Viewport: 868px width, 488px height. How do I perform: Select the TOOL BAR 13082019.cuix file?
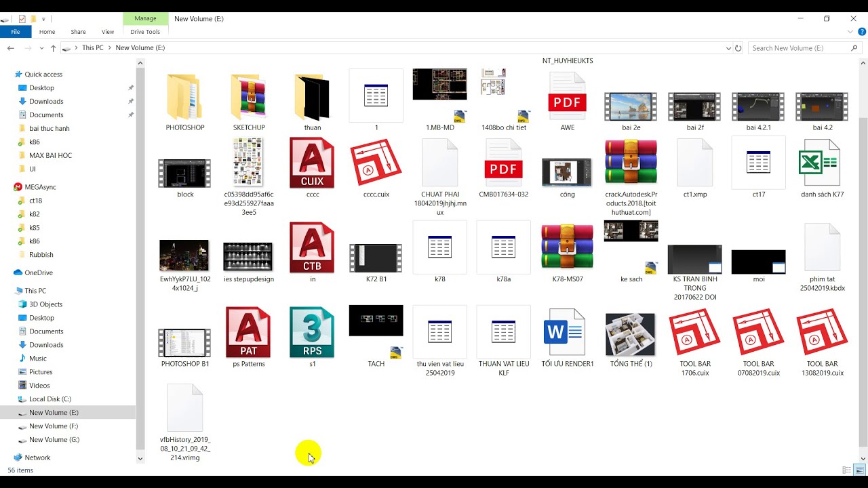[823, 332]
